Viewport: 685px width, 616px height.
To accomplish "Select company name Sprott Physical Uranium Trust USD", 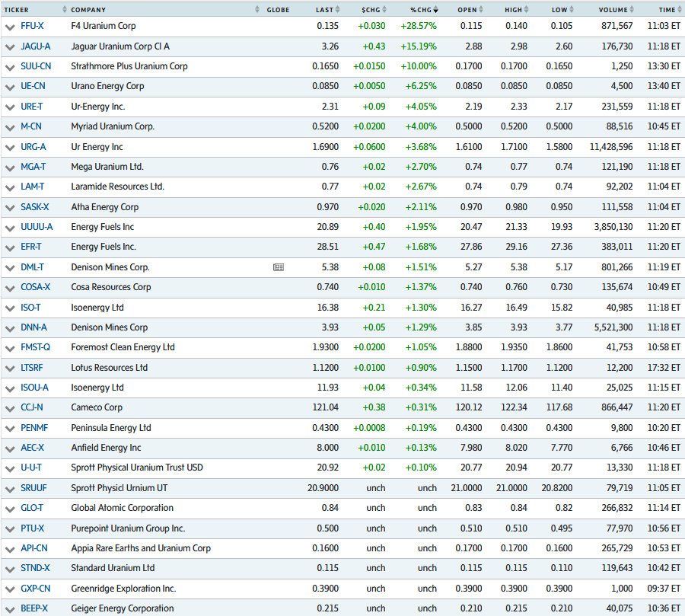I will [137, 468].
